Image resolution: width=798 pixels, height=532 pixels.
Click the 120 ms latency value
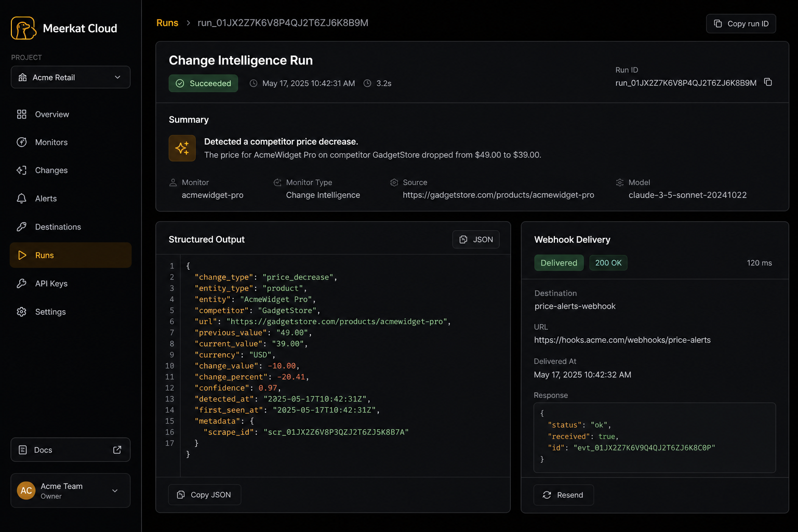760,263
